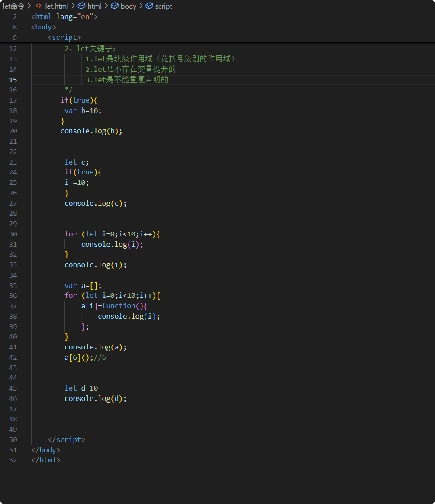Click 'console.log(i);' on line 38
435x504 pixels.
pyautogui.click(x=129, y=316)
